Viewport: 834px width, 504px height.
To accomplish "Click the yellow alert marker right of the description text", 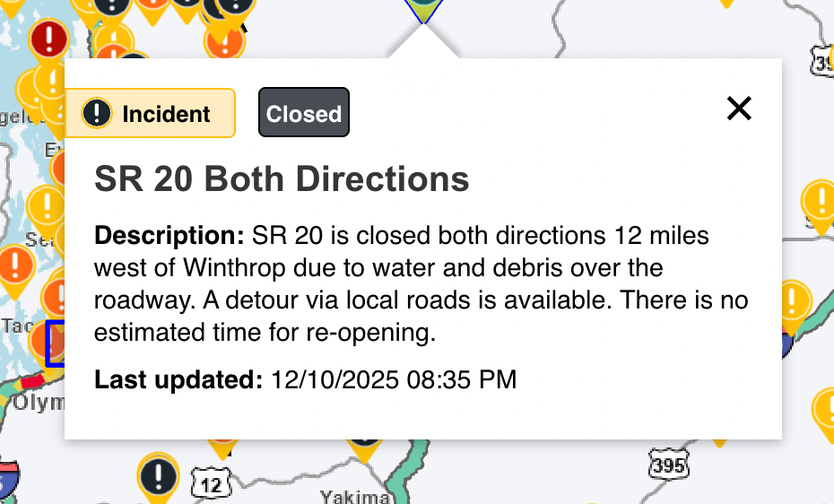I will pyautogui.click(x=792, y=300).
